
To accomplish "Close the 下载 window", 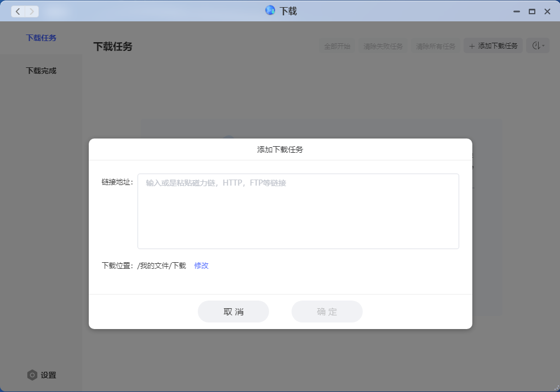I will pyautogui.click(x=547, y=11).
